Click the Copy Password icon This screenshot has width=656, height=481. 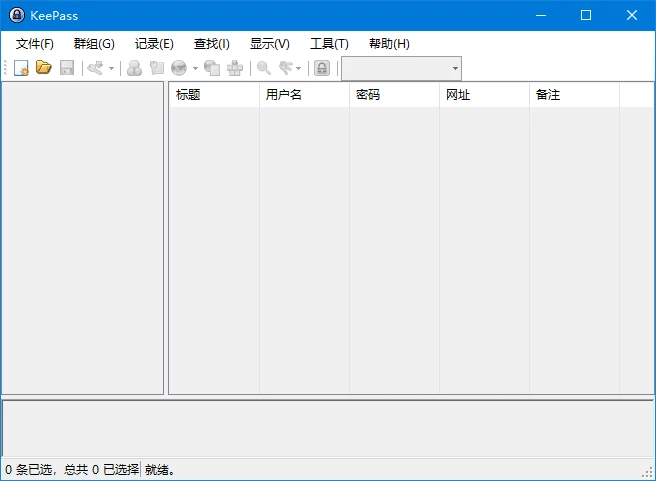157,68
